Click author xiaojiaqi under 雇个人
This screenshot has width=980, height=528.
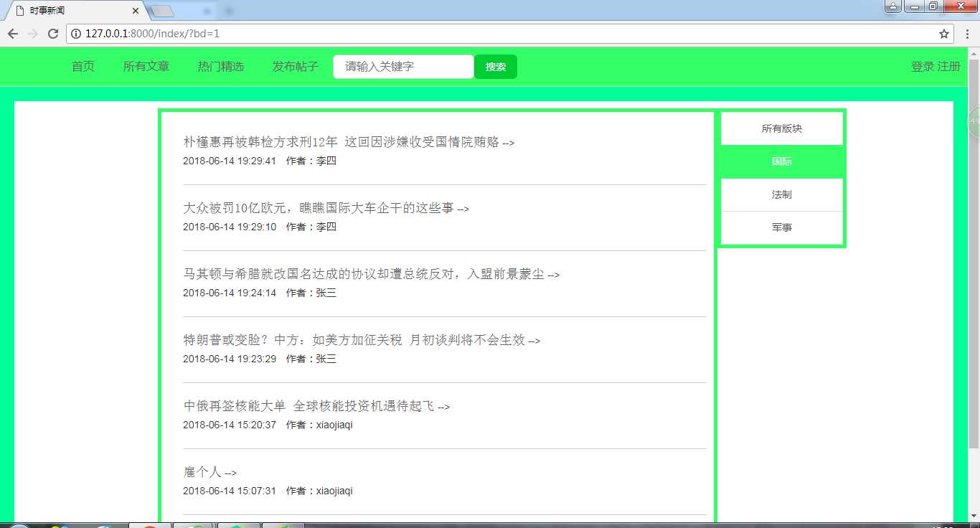coord(334,491)
